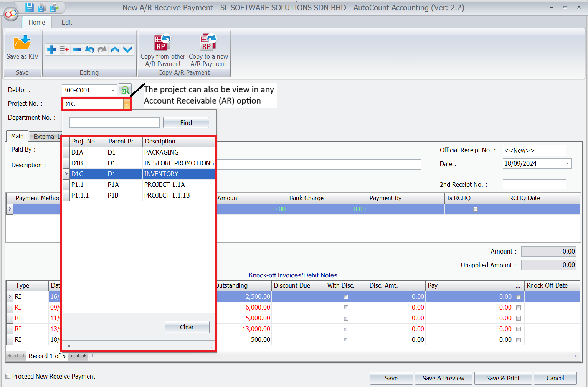Click Copy to a new A/R Payment icon
The height and width of the screenshot is (387, 588).
(x=208, y=43)
